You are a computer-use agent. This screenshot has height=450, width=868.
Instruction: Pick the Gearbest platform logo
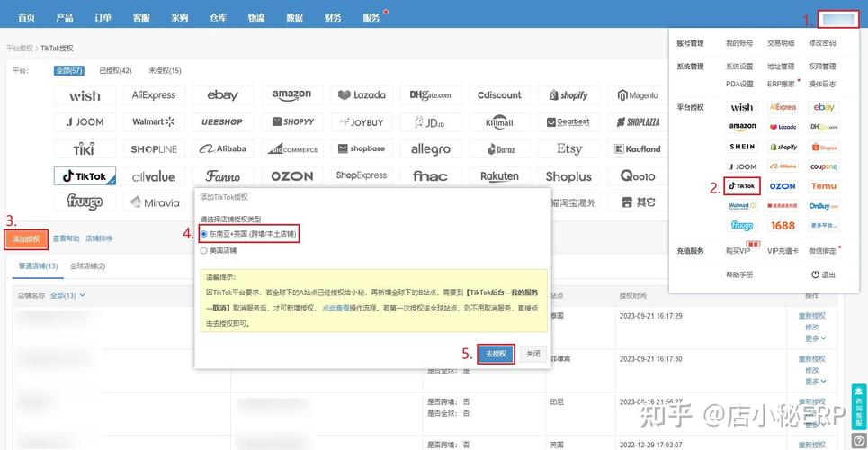pos(568,121)
